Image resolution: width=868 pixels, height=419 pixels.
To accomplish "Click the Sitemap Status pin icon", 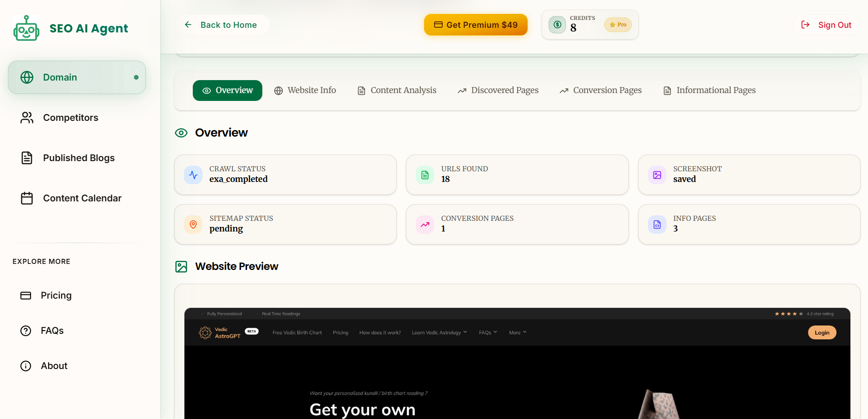I will point(193,224).
